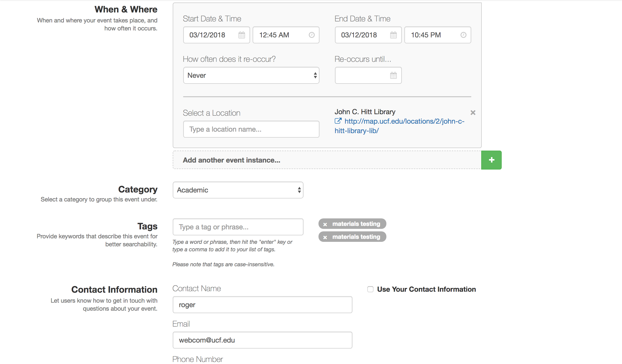
Task: Click into the 'Type a tag or phrase' field
Action: (238, 227)
